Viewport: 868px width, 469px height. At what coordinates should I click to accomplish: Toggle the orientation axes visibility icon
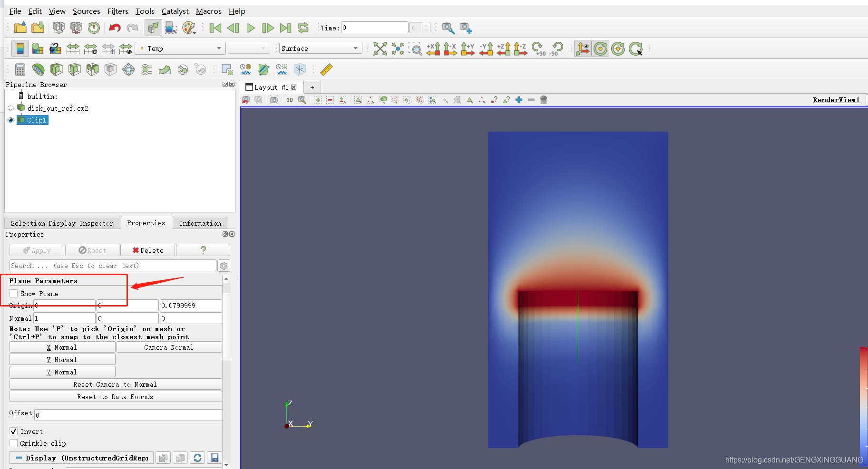[x=582, y=48]
